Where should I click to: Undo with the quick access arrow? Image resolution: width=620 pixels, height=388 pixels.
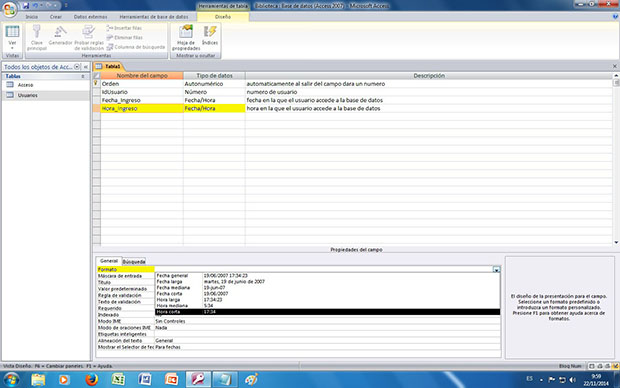[x=35, y=6]
